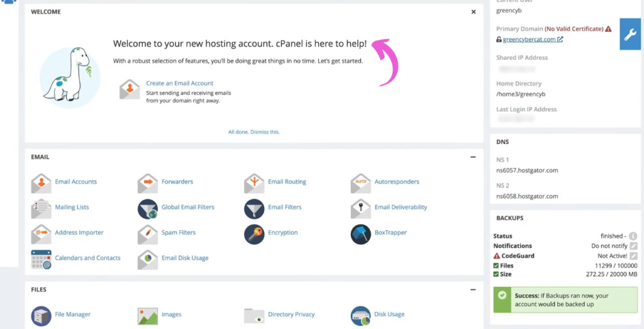Click the BoxTrapper icon
The height and width of the screenshot is (329, 644).
(360, 234)
